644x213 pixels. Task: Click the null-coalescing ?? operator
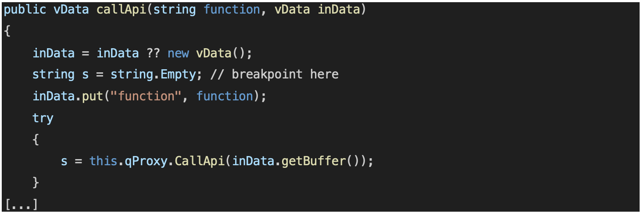(153, 53)
